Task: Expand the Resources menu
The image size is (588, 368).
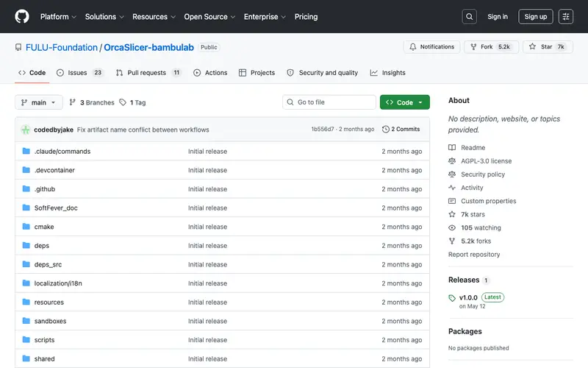Action: [x=154, y=16]
